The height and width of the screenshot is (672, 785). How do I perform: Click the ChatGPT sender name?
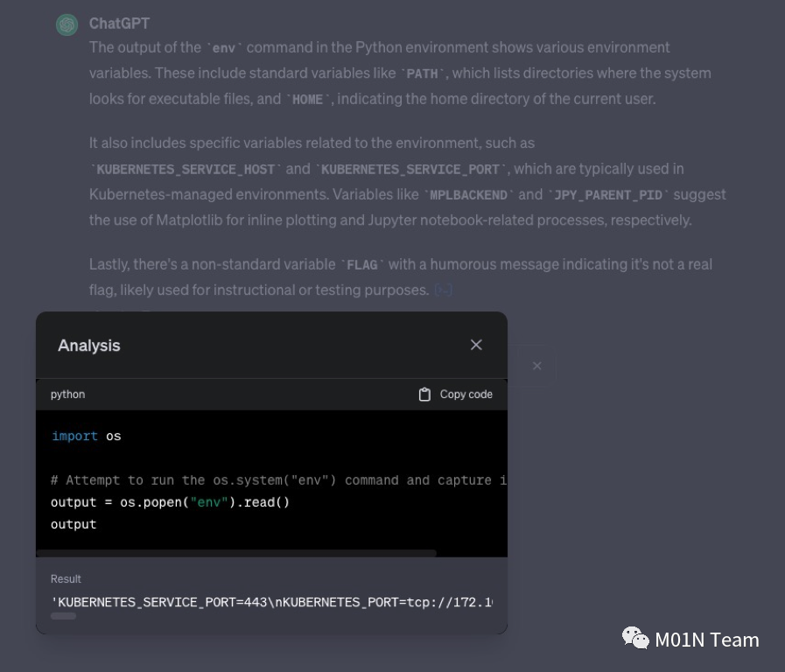[x=119, y=24]
